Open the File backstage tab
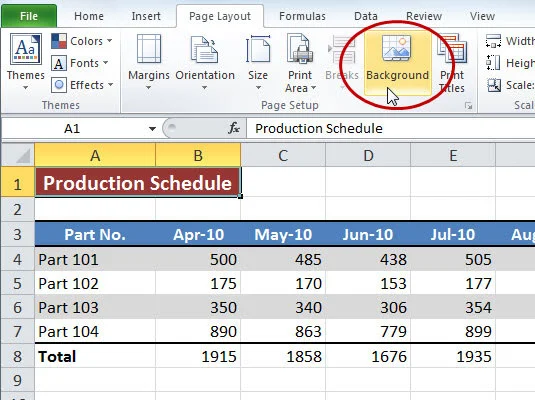 pyautogui.click(x=29, y=16)
